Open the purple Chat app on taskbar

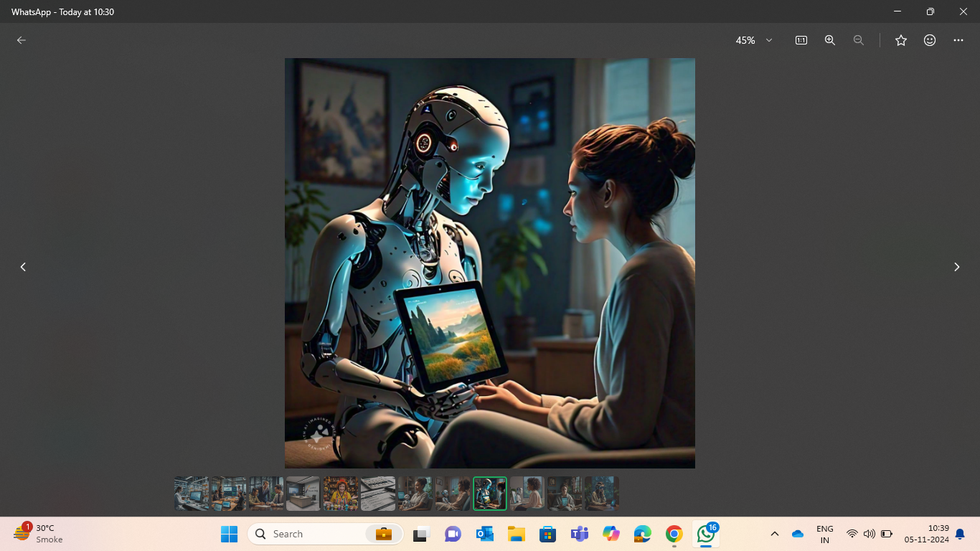[x=453, y=534]
